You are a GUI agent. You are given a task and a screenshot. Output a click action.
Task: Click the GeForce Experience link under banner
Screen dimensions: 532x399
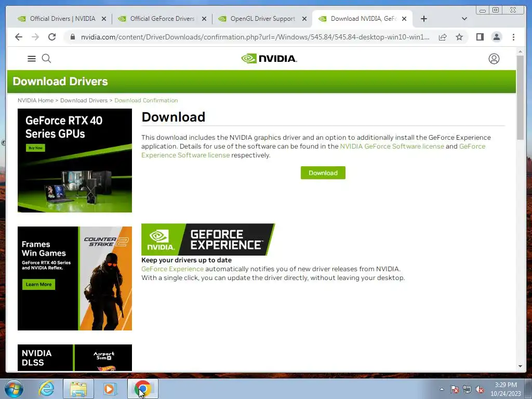pos(172,269)
